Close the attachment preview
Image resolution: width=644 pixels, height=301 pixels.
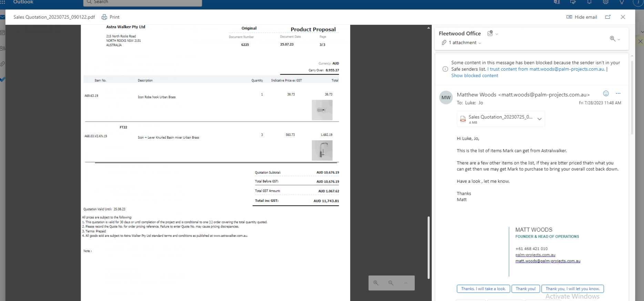[623, 17]
